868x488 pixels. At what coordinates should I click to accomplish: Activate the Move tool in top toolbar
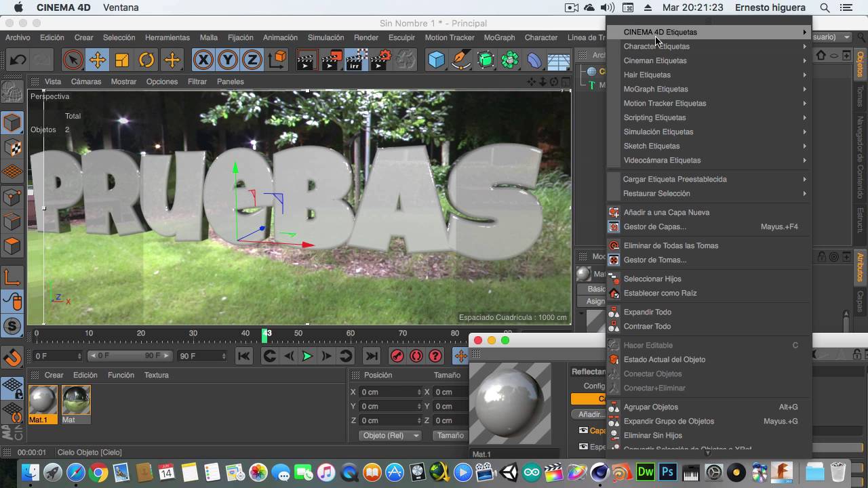point(98,60)
